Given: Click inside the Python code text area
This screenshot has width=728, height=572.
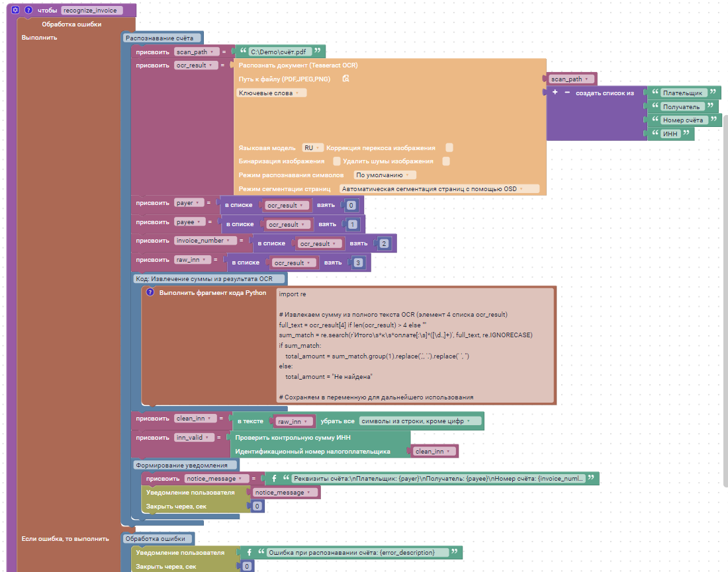Looking at the screenshot, I should (x=415, y=345).
